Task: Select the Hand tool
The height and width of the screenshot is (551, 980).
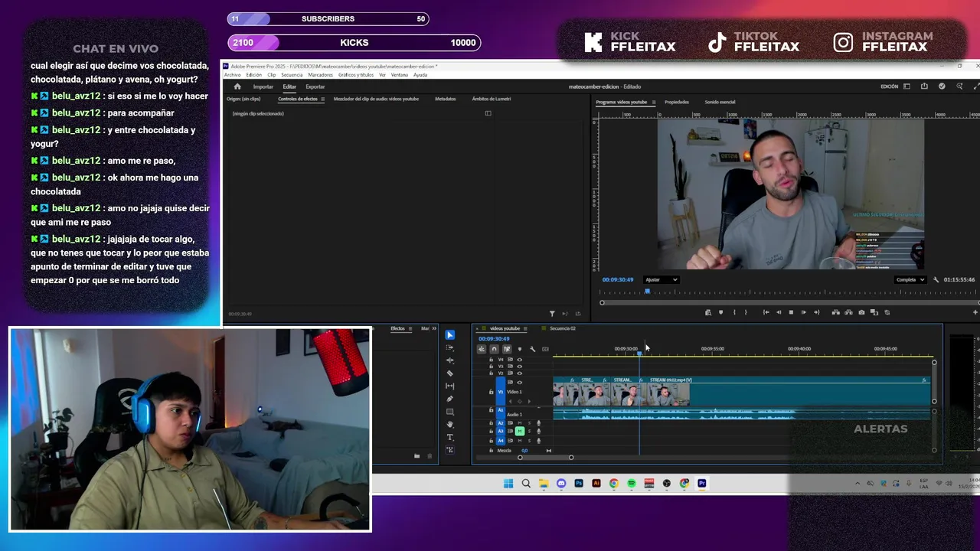Action: 449,424
